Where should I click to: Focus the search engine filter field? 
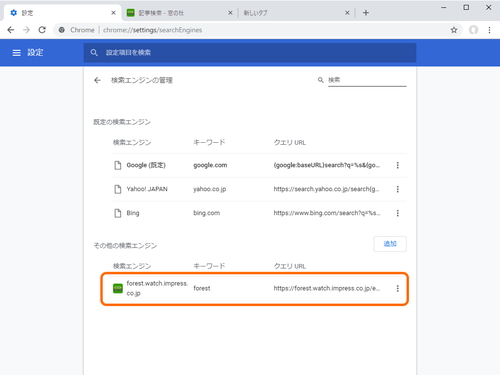click(x=367, y=80)
